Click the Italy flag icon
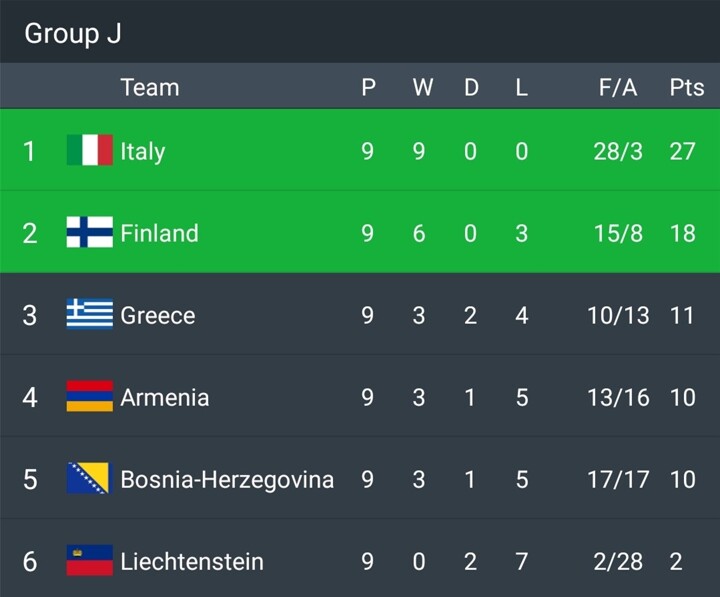This screenshot has width=720, height=597. [x=89, y=151]
